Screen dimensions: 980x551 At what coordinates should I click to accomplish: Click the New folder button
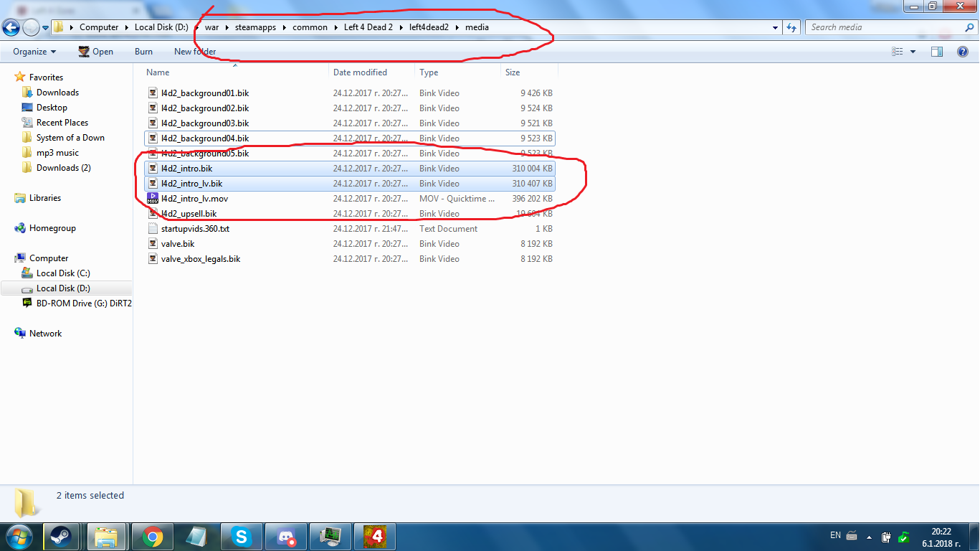point(195,52)
